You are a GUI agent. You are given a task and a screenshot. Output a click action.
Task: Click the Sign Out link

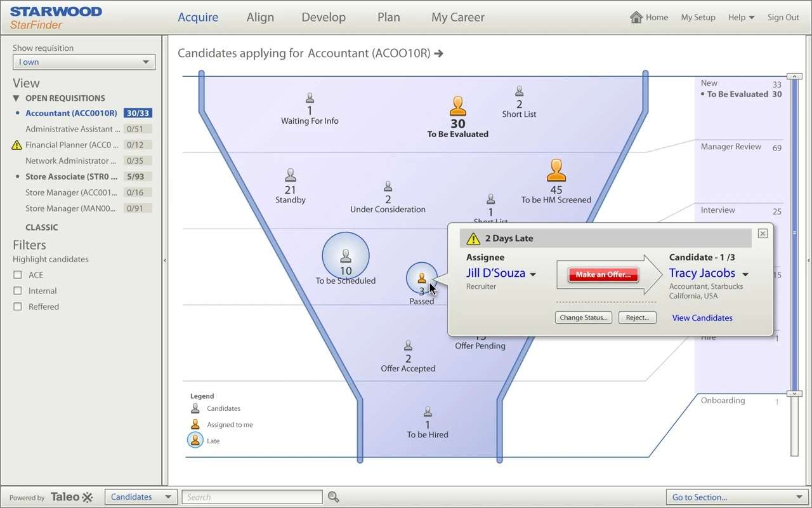click(783, 18)
